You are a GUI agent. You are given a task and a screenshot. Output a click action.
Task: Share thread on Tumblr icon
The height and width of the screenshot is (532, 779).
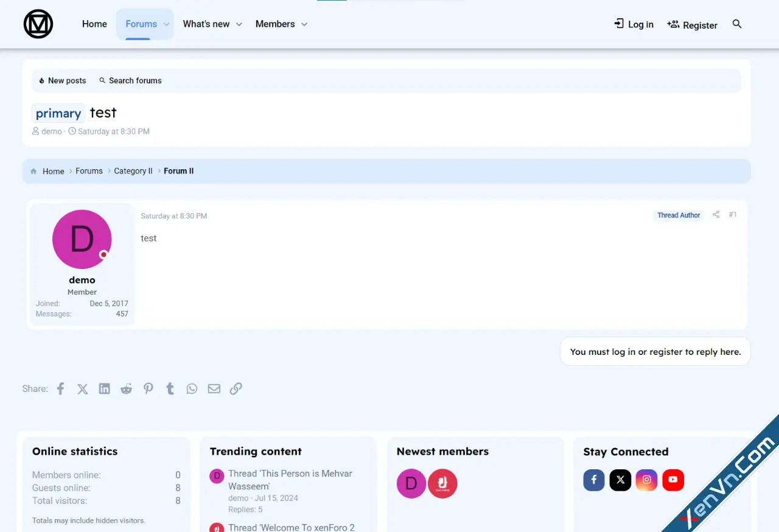(x=170, y=388)
